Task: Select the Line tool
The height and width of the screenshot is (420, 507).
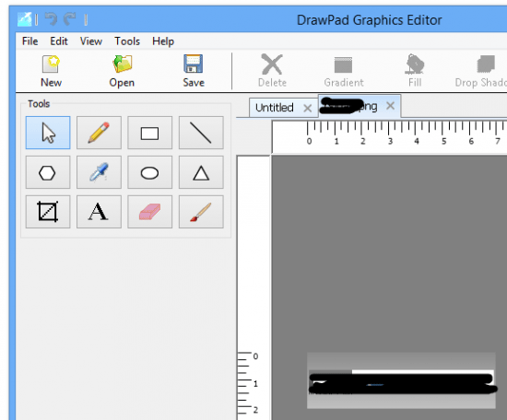Action: pos(201,133)
